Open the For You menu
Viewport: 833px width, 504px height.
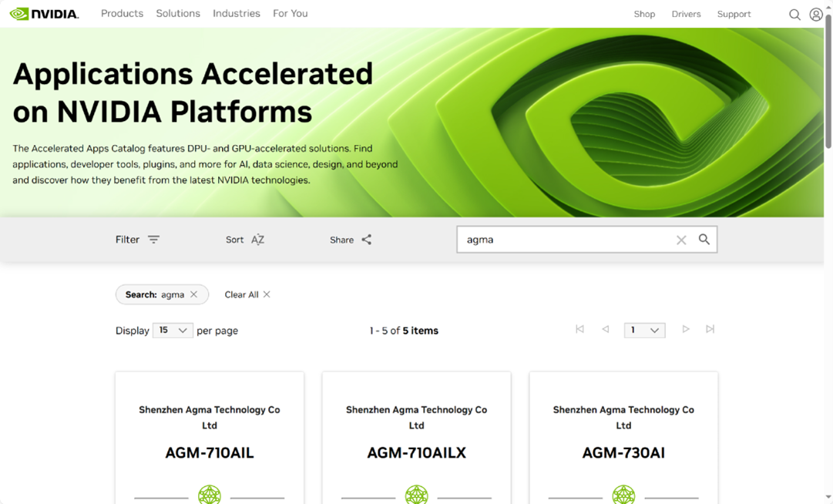click(x=290, y=13)
